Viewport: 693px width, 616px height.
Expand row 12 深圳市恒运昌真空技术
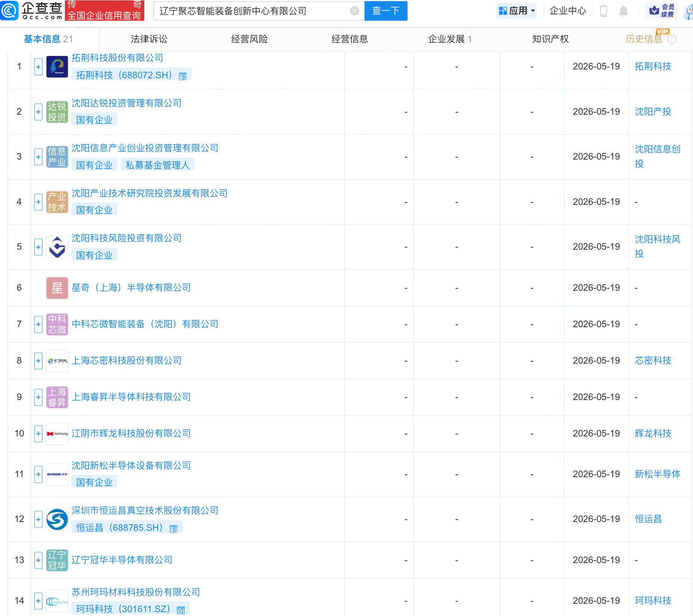[x=38, y=519]
